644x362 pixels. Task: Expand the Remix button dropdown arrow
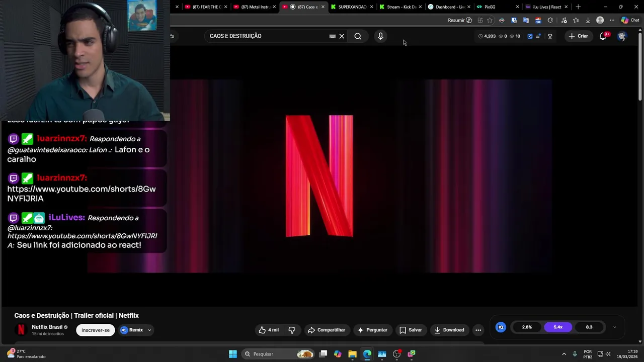[x=149, y=330]
